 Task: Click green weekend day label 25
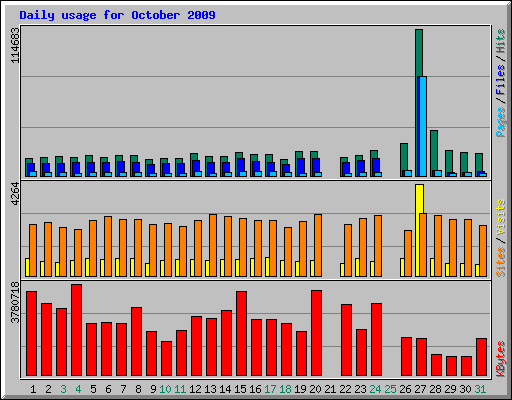coord(390,389)
